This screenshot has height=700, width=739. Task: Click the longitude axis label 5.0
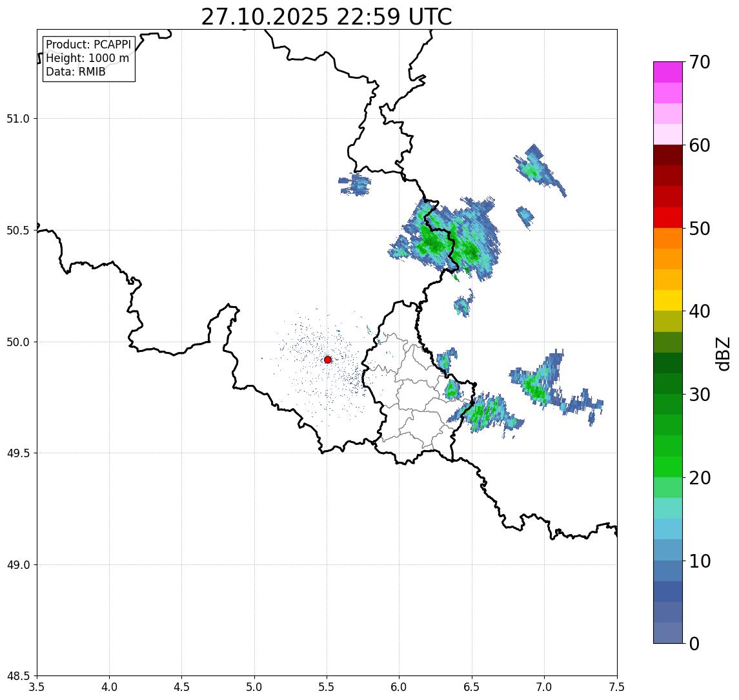(x=254, y=687)
